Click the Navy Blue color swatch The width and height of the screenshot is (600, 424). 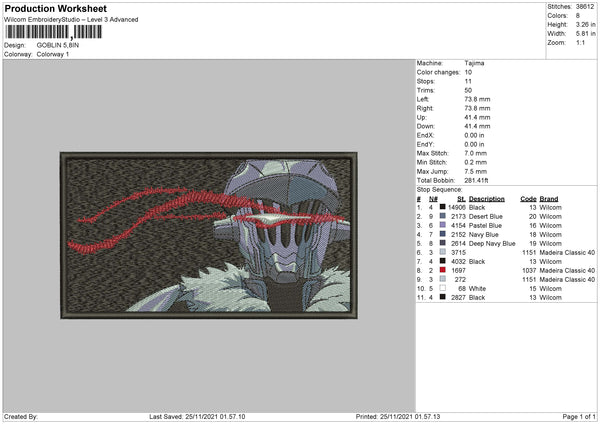pyautogui.click(x=443, y=234)
